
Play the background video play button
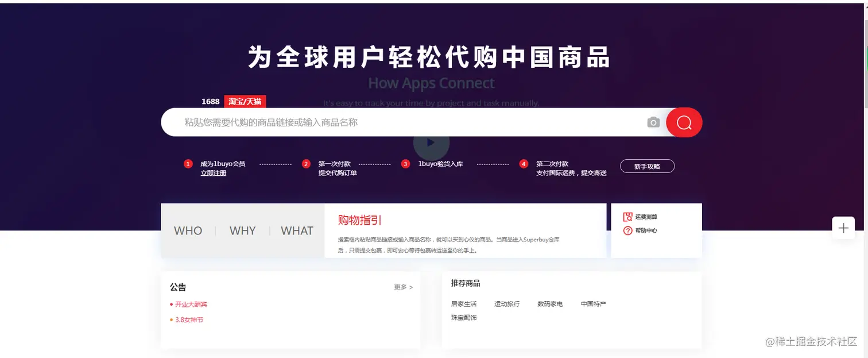point(431,143)
